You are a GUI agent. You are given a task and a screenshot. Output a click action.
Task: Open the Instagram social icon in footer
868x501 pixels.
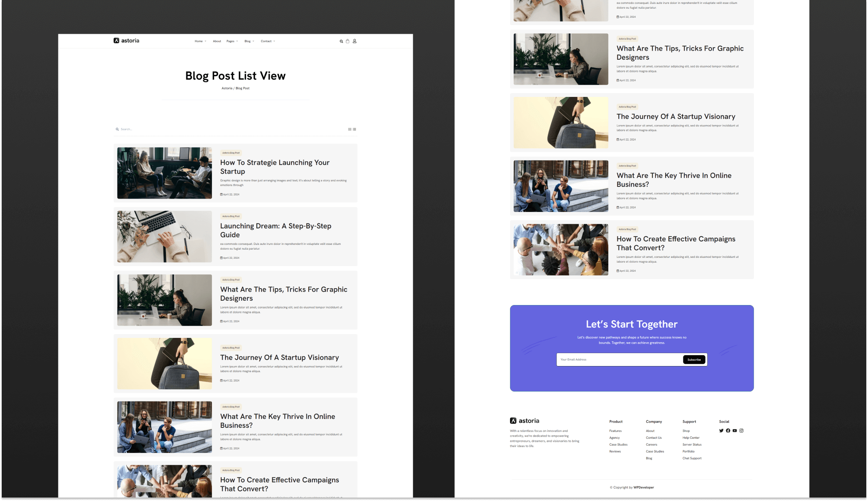(x=741, y=430)
